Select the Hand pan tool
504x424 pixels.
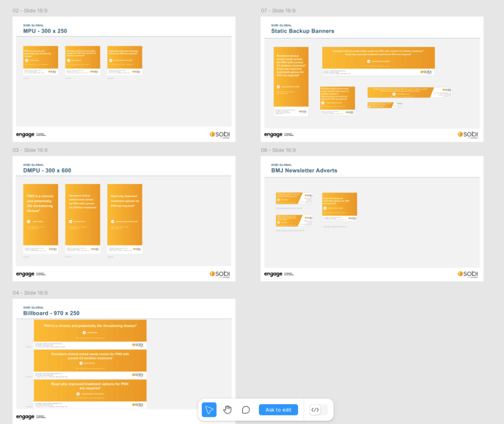(228, 410)
